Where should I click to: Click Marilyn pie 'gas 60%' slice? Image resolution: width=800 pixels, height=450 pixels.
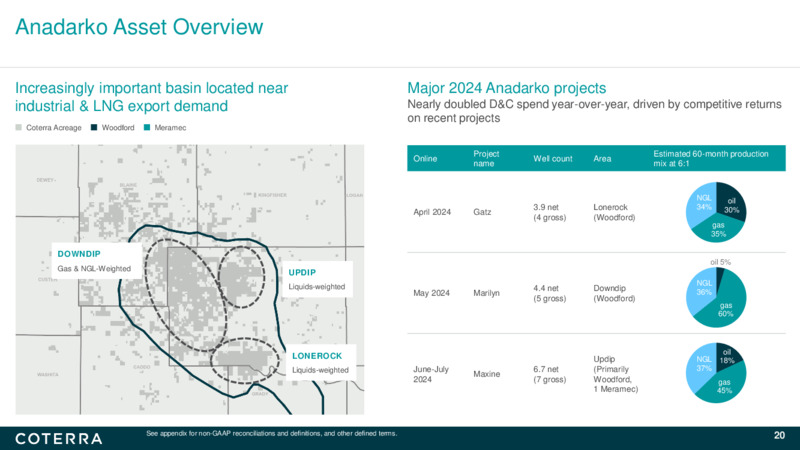[x=726, y=309]
